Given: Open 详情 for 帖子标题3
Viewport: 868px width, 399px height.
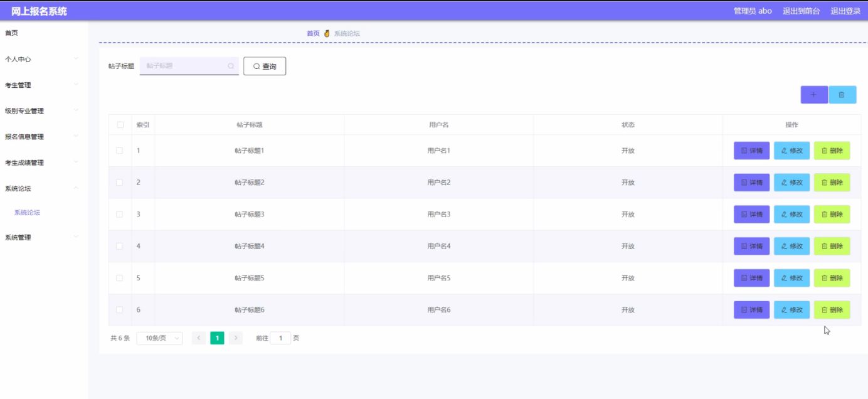Looking at the screenshot, I should pos(751,215).
